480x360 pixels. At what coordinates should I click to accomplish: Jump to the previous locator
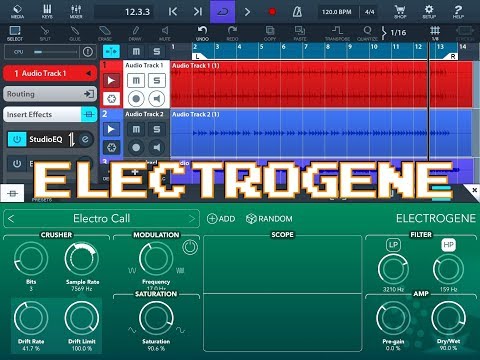point(173,12)
